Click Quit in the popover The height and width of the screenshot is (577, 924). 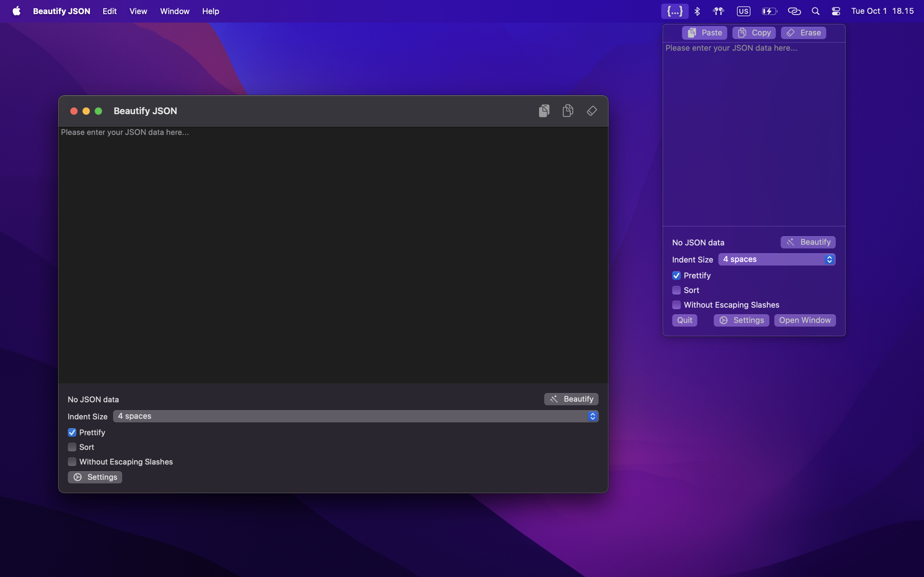tap(684, 320)
